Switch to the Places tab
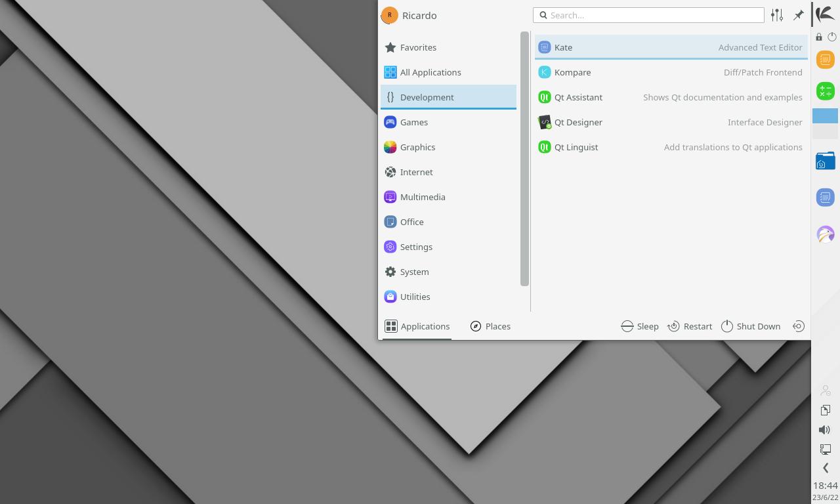 (490, 326)
